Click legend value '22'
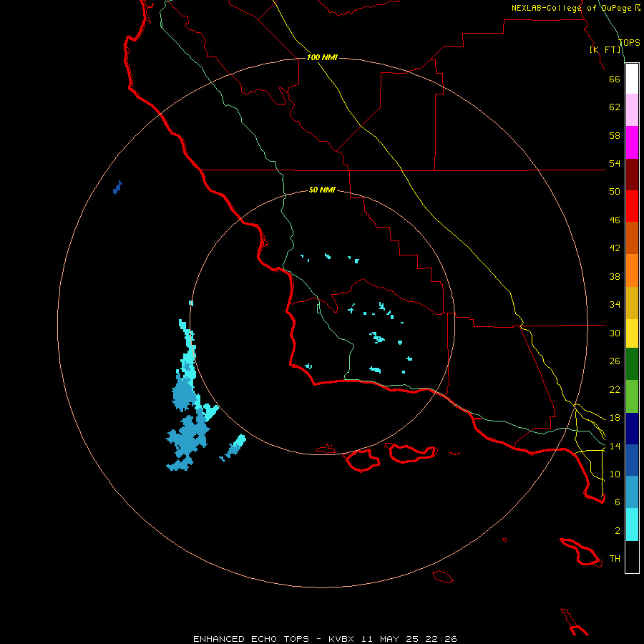644x644 pixels. click(x=615, y=389)
